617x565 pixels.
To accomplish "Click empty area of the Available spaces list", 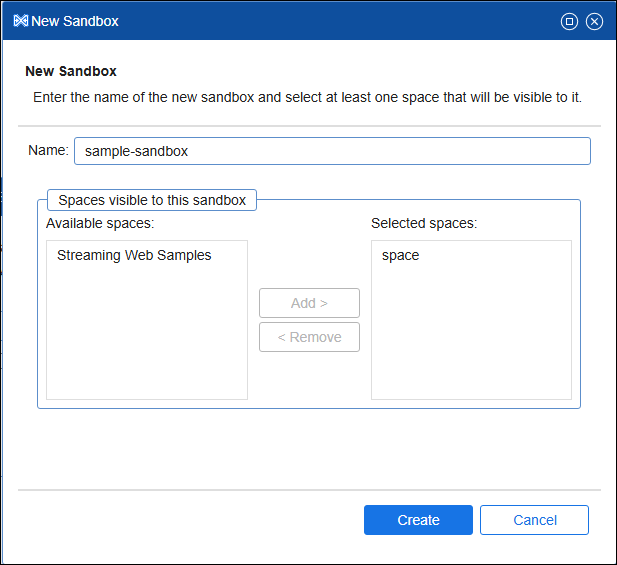I will pos(146,340).
